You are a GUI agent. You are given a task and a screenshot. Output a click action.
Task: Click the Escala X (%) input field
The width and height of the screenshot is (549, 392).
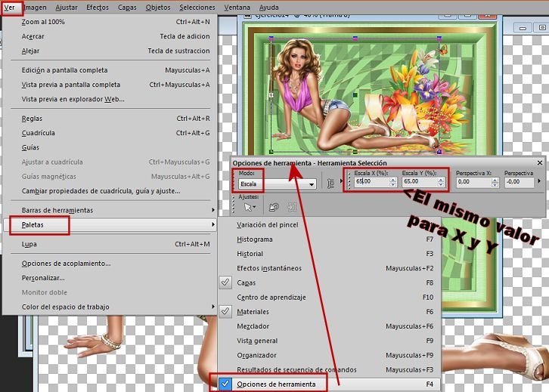pyautogui.click(x=371, y=181)
